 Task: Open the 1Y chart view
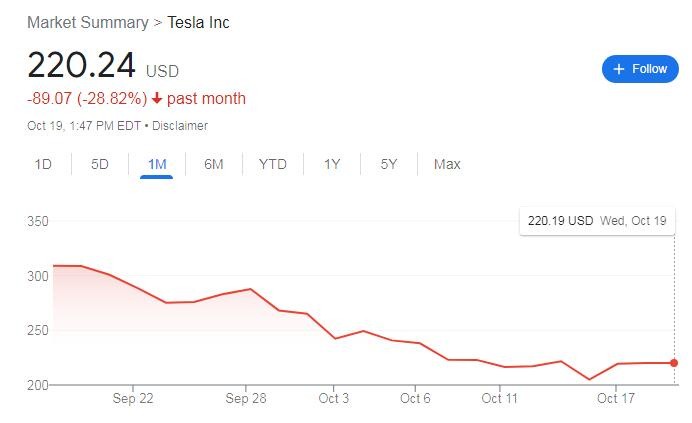(332, 164)
